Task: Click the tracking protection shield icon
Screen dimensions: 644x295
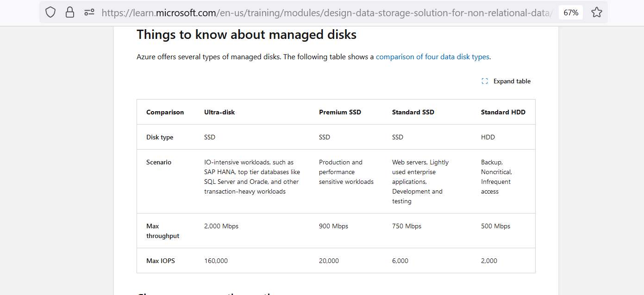Action: (50, 12)
